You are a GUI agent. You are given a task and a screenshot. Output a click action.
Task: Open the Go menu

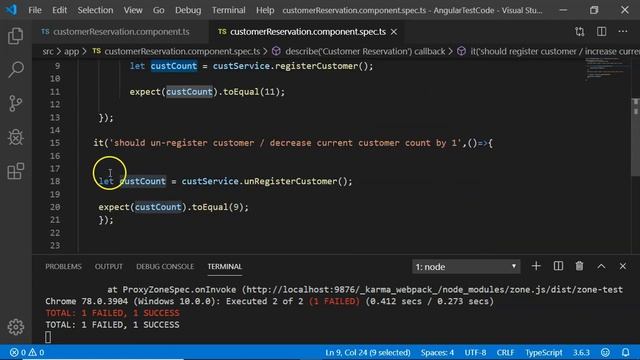(158, 10)
